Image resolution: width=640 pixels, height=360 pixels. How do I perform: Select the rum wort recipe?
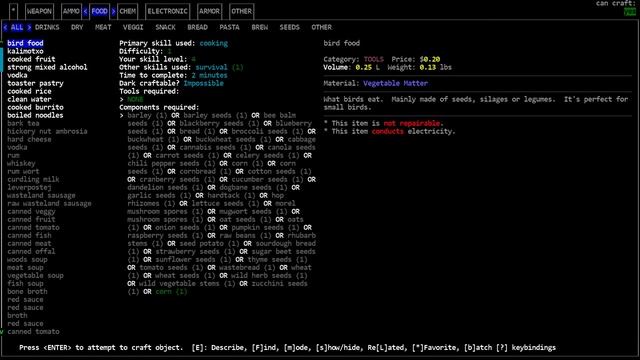[23, 171]
